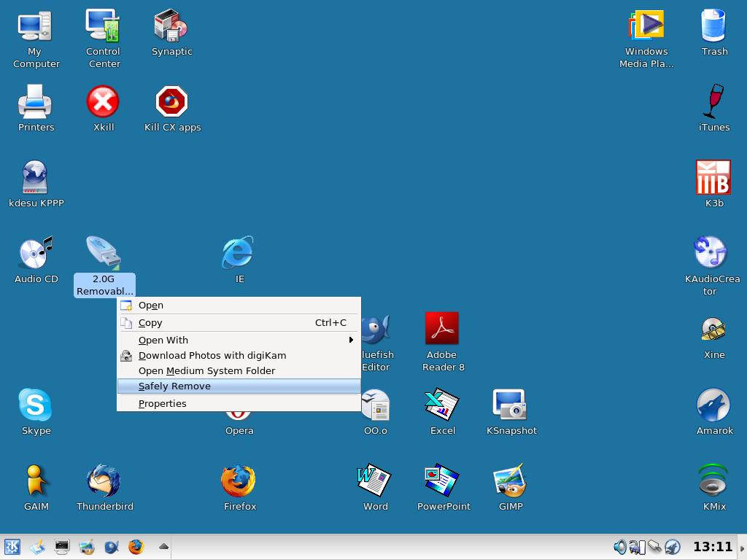The height and width of the screenshot is (560, 747).
Task: Launch Firefox from the panel quick launcher
Action: 136,547
